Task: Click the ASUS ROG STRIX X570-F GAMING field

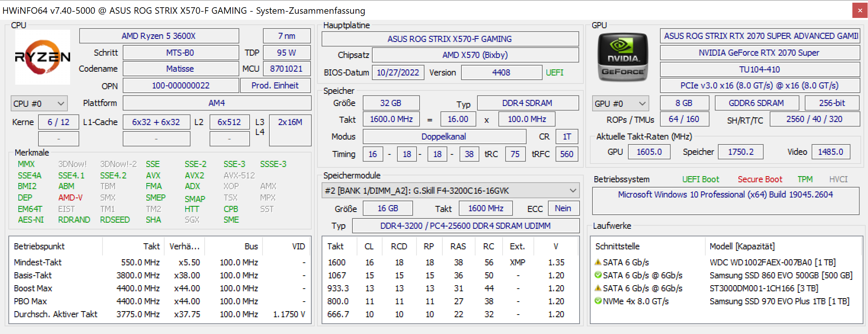Action: tap(450, 39)
